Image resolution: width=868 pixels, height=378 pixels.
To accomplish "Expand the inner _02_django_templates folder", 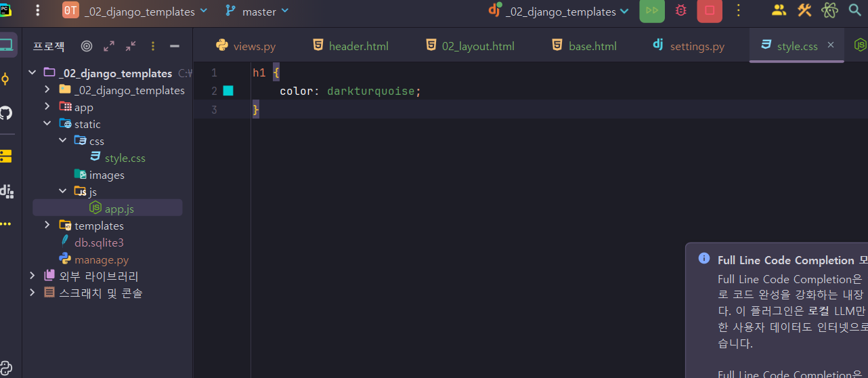I will (x=47, y=90).
